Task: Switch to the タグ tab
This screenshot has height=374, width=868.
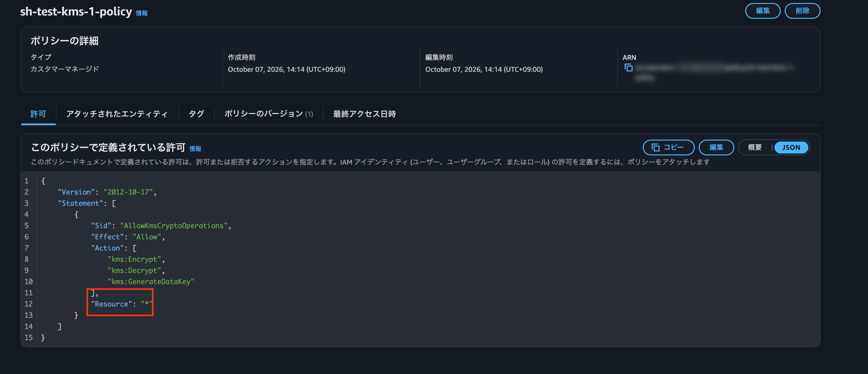Action: tap(197, 114)
